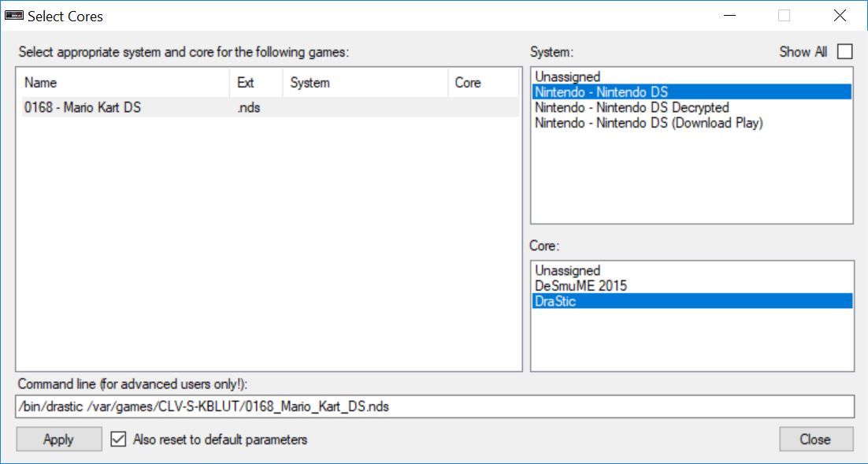Sort by the Core column header
Viewport: 868px width, 464px height.
coord(484,83)
